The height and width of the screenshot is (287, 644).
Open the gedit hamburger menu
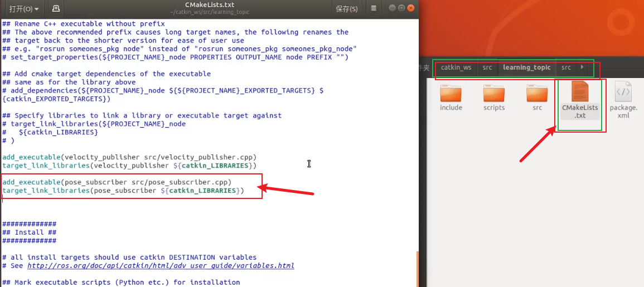coord(374,8)
